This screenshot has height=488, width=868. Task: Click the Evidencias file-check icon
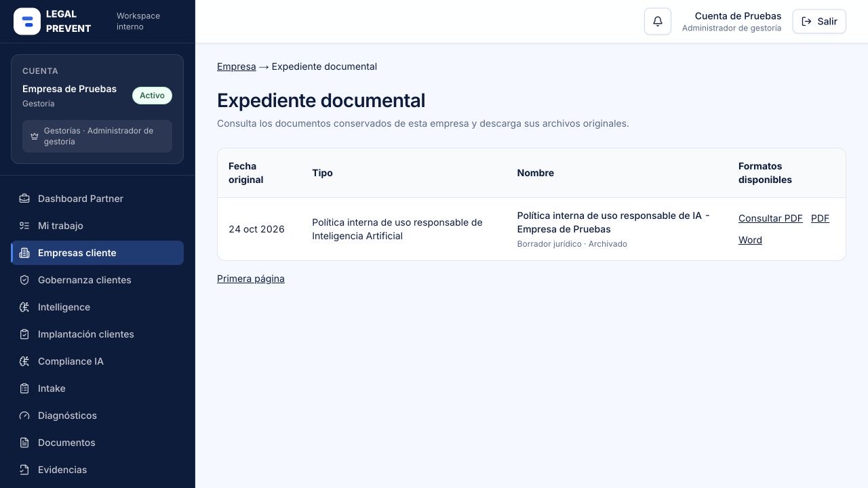point(24,470)
